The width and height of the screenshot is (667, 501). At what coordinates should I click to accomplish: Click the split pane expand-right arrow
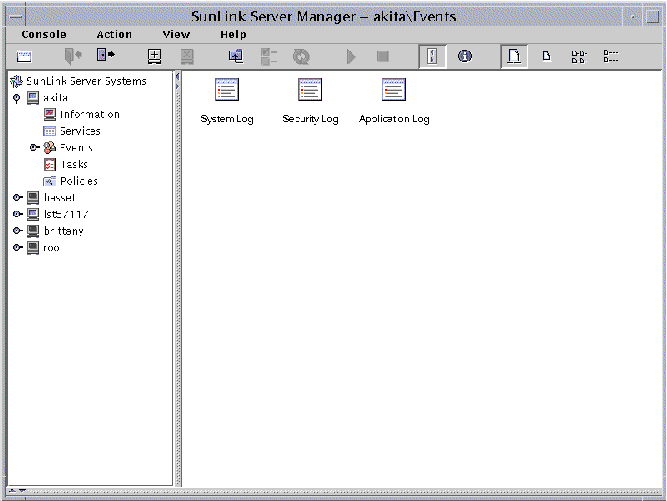pos(178,86)
